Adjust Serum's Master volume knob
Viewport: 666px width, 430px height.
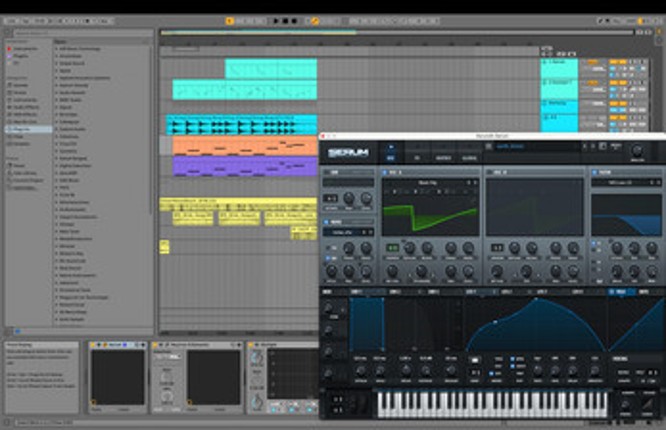tap(637, 150)
